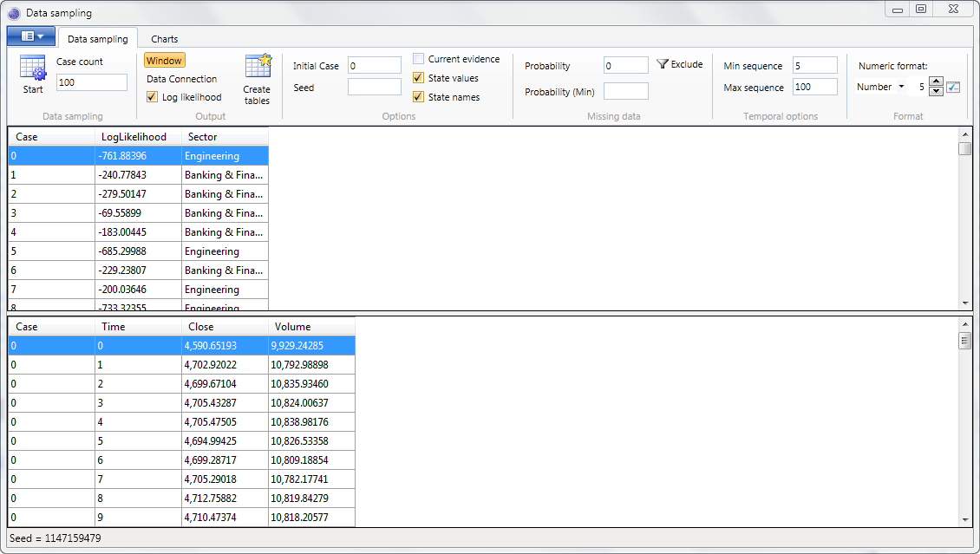
Task: Increase decimal places with the up stepper arrow
Action: (937, 82)
